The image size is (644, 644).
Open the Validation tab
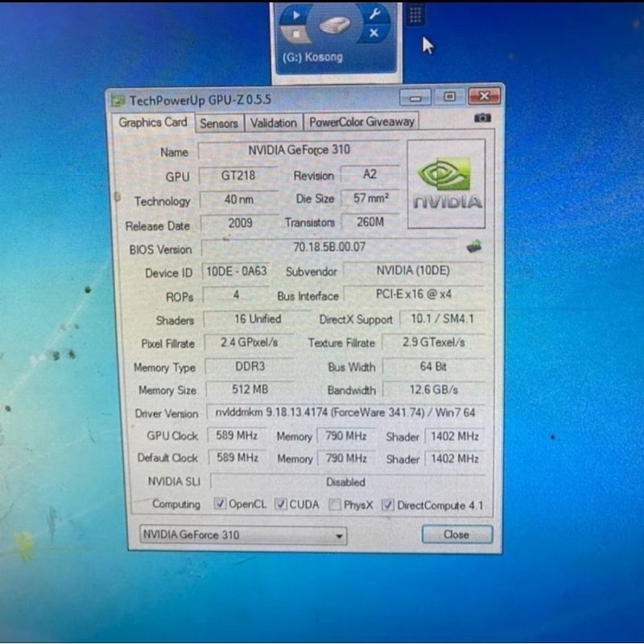(274, 123)
